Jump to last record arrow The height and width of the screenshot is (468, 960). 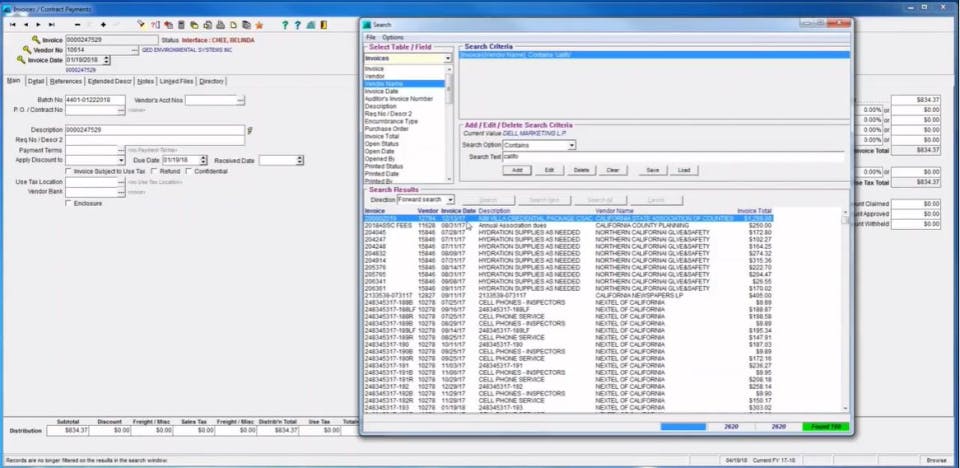point(51,25)
